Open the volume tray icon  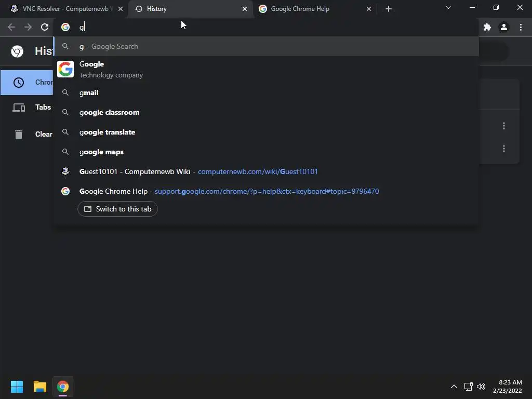point(481,387)
